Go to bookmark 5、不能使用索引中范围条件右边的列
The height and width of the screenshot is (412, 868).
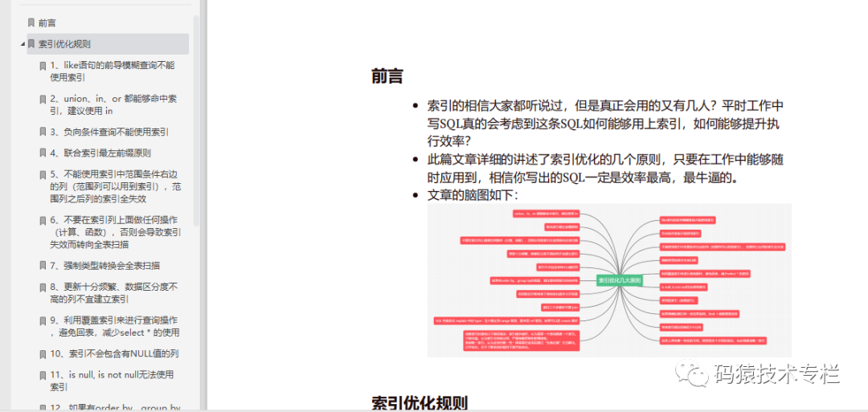[115, 187]
